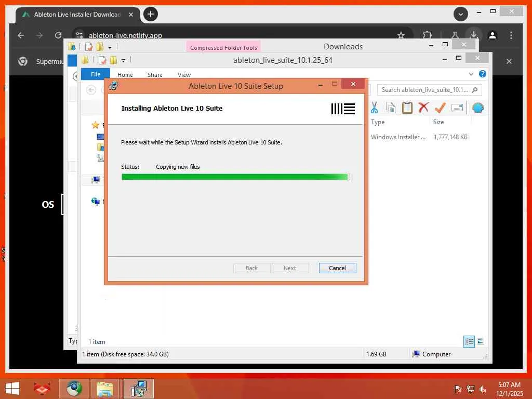Click the properties icon in ableton_live_suite title bar
This screenshot has height=399, width=532.
(102, 60)
